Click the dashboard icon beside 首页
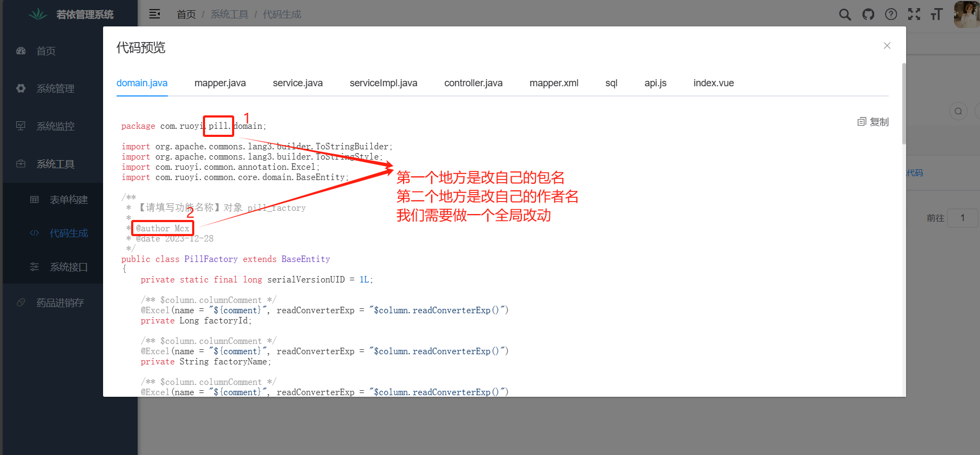Image resolution: width=980 pixels, height=455 pixels. (x=21, y=51)
